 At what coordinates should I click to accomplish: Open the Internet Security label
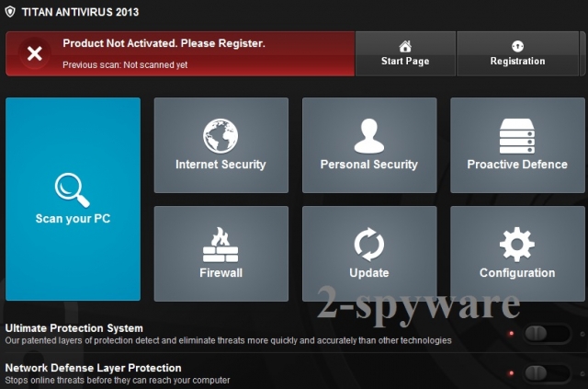click(220, 165)
